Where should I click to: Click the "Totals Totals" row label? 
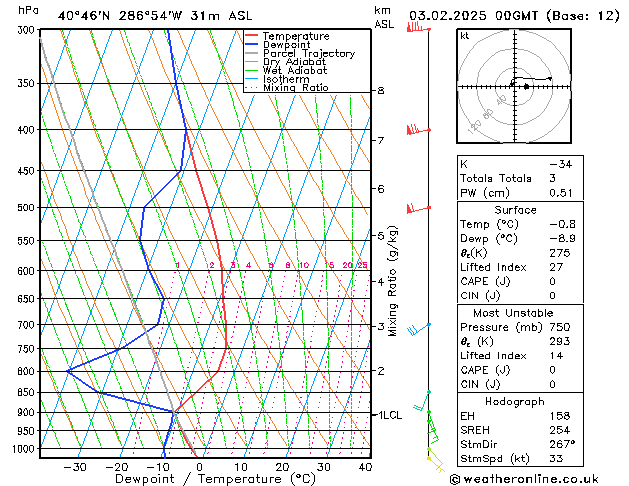click(496, 178)
